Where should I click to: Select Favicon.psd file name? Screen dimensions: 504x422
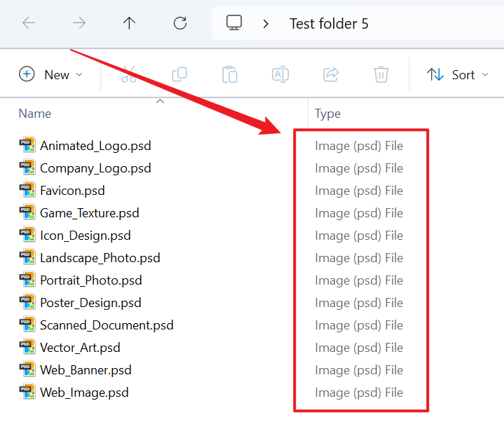[72, 191]
